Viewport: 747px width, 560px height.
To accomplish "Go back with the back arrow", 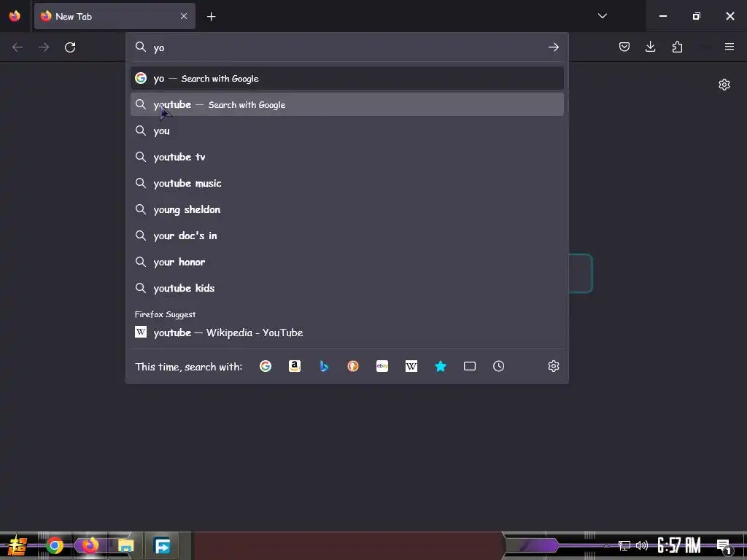I will click(18, 47).
